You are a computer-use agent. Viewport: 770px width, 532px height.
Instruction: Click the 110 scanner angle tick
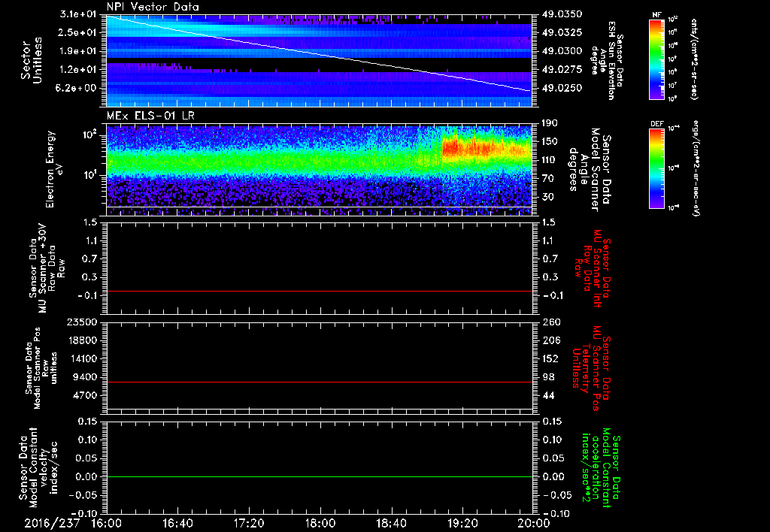click(x=550, y=160)
